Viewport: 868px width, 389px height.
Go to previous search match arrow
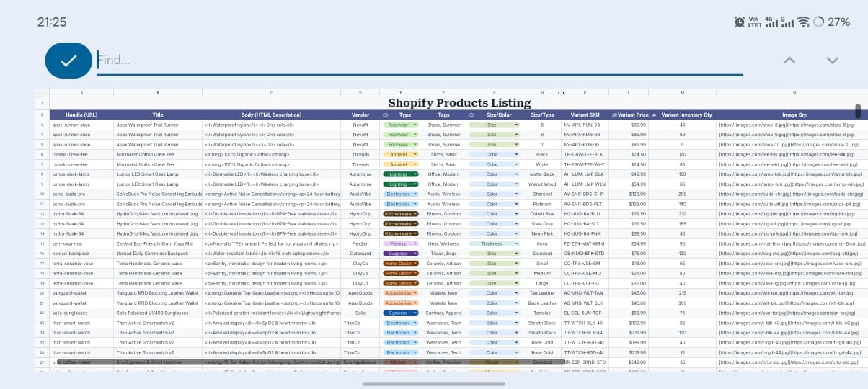tap(789, 60)
